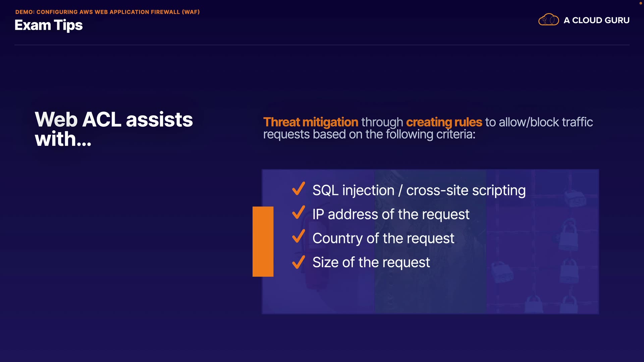Click the 'to allow/block traffic' phrase
The image size is (644, 362).
click(x=539, y=122)
